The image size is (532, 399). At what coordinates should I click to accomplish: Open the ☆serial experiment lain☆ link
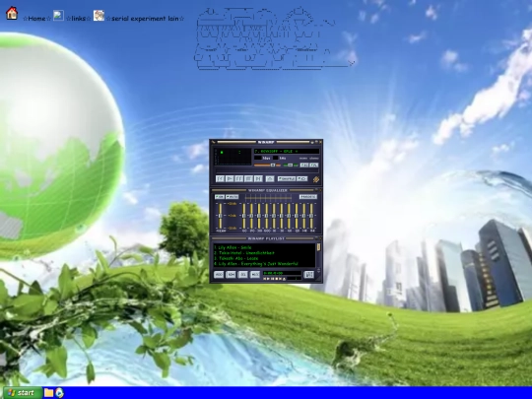click(145, 19)
